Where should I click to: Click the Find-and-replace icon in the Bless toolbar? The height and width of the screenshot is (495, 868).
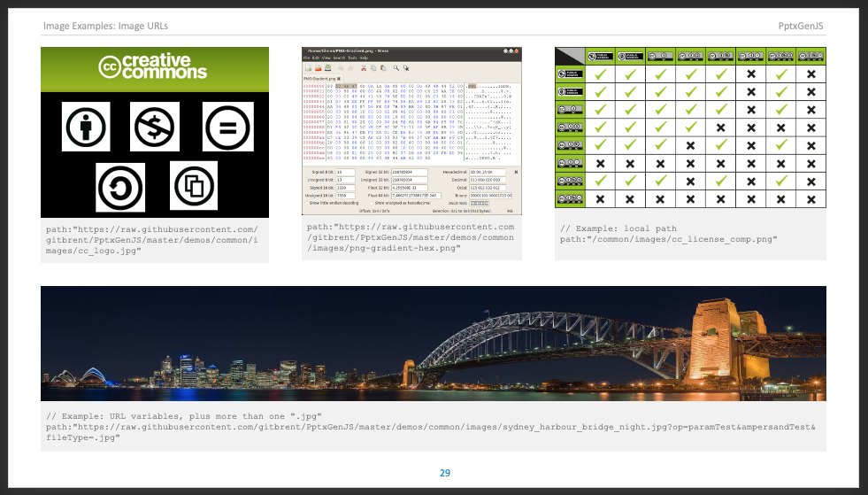click(406, 68)
